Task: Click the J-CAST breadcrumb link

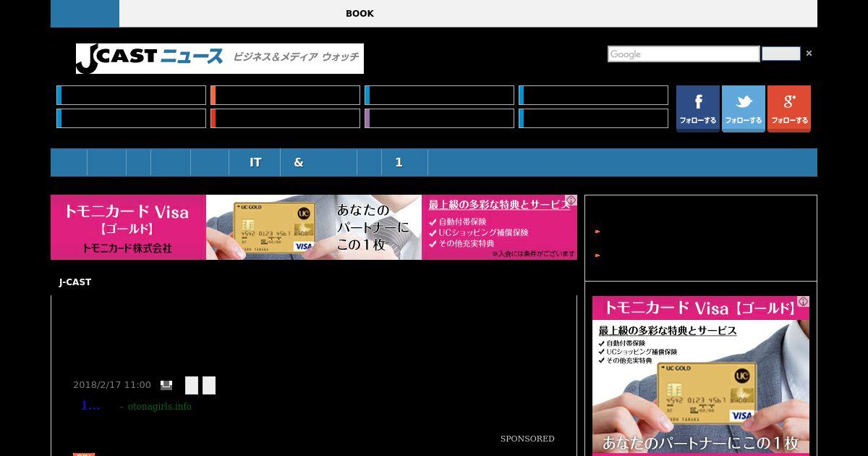Action: [75, 282]
